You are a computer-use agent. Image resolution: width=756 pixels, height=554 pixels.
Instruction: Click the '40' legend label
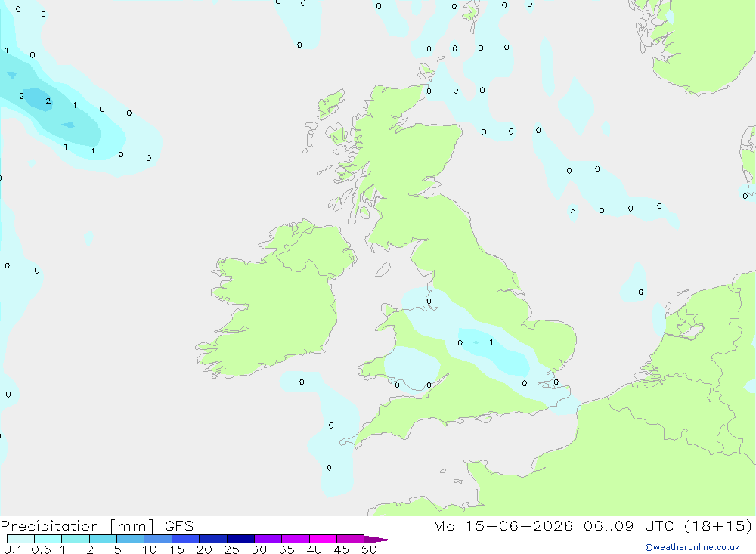coord(314,549)
